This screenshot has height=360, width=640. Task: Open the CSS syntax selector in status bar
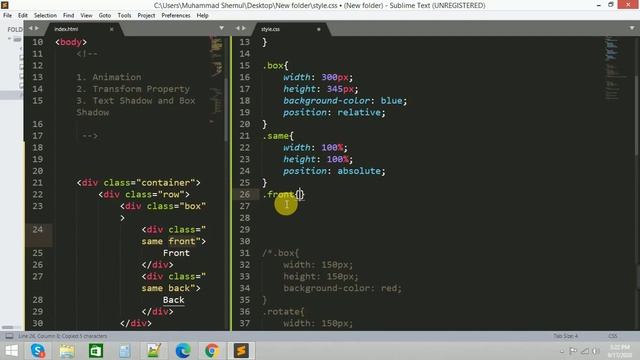(613, 336)
